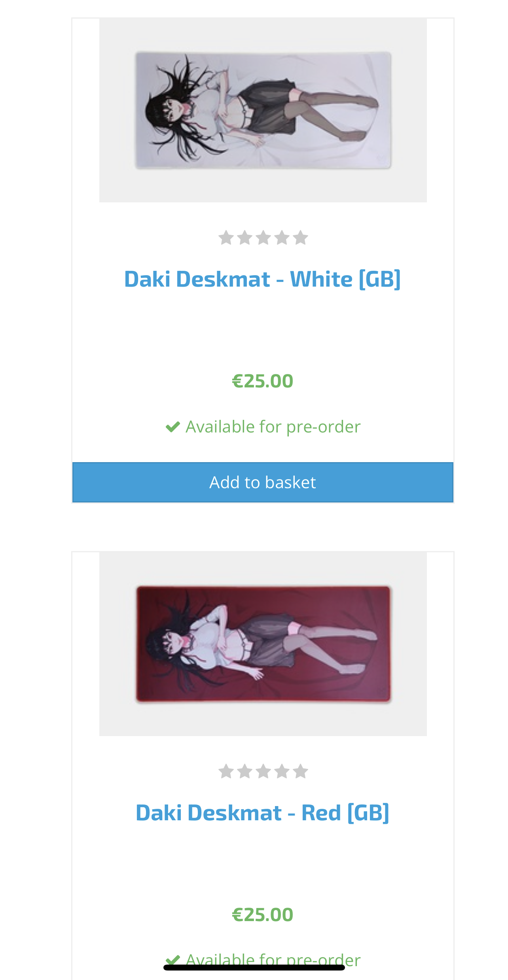
Task: Rate White deskmat four stars
Action: click(282, 238)
